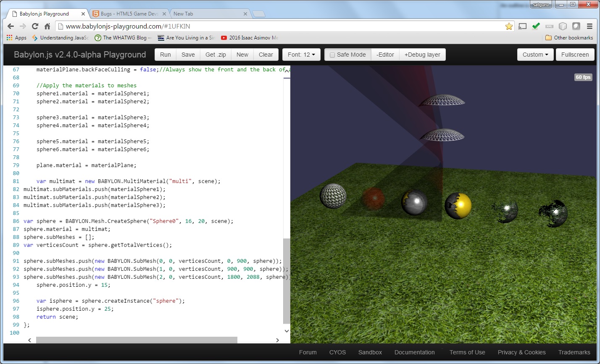
Task: Open the Custom dropdown menu
Action: [535, 55]
